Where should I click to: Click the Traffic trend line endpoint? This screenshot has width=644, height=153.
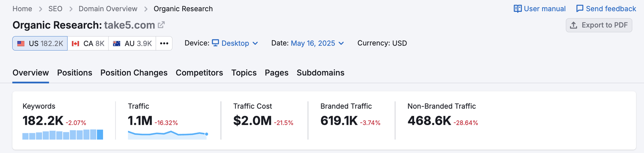coord(206,134)
